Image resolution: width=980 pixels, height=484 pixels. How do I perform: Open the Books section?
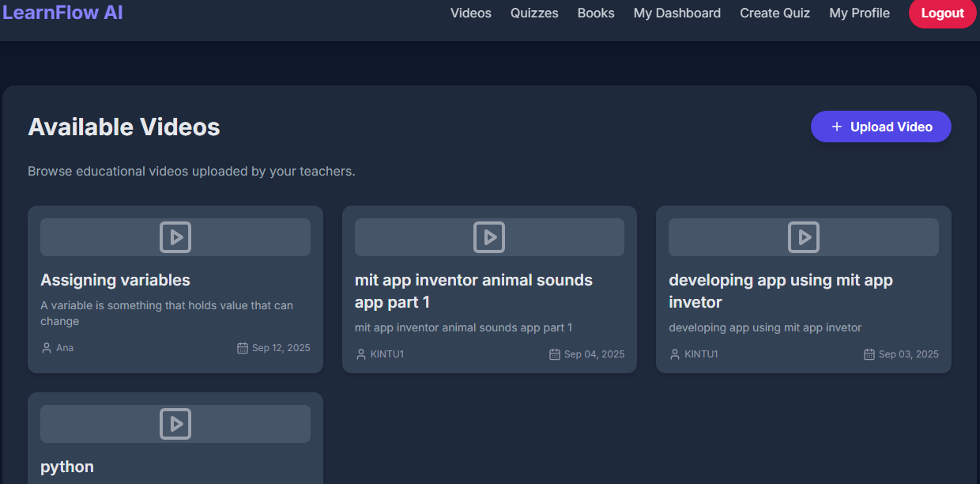point(596,13)
